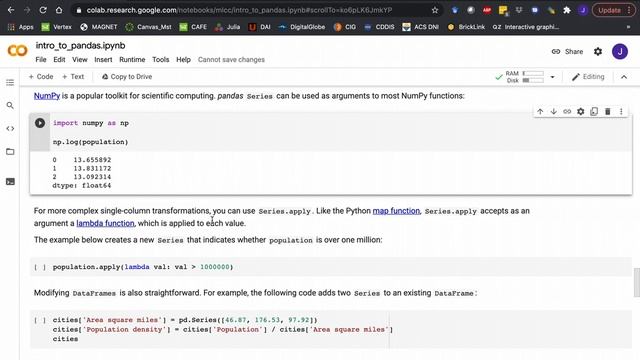Expand the RAM and Disk runtime dropdown
The image size is (640, 360).
(552, 77)
